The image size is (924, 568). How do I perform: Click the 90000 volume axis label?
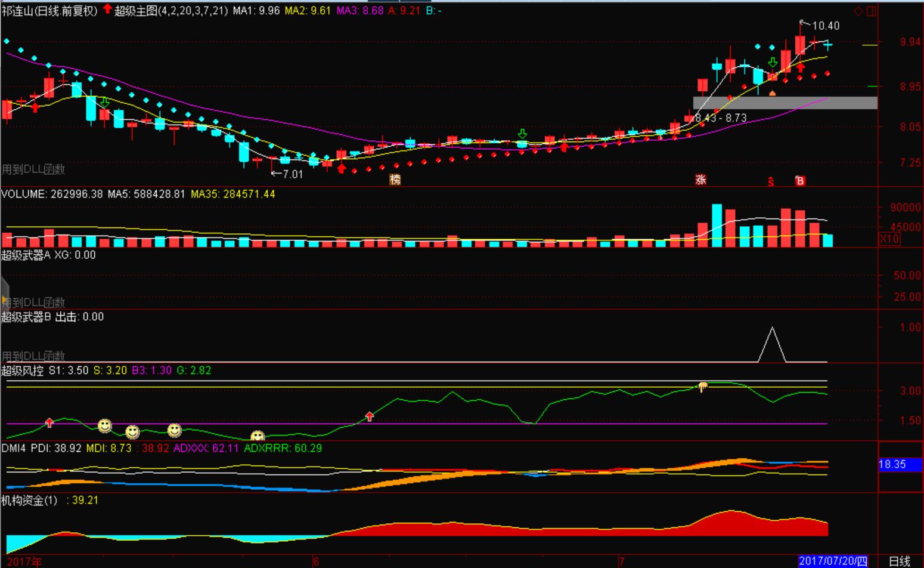pyautogui.click(x=906, y=207)
